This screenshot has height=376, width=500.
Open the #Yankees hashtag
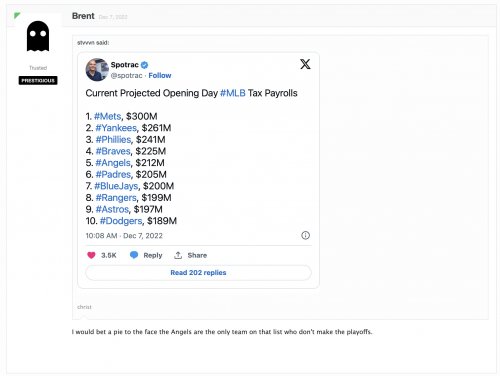pyautogui.click(x=116, y=128)
